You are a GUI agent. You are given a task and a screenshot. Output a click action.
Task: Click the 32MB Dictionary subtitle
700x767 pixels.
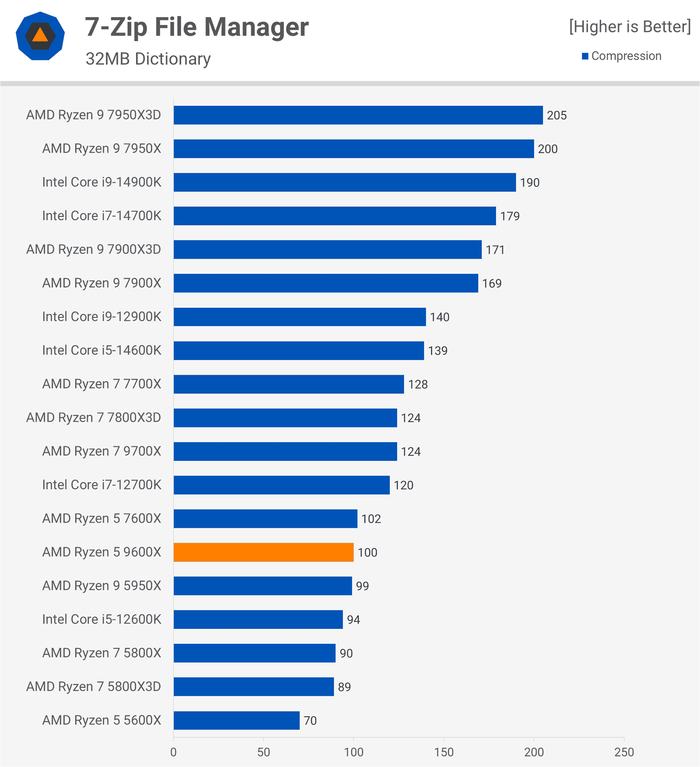[148, 59]
